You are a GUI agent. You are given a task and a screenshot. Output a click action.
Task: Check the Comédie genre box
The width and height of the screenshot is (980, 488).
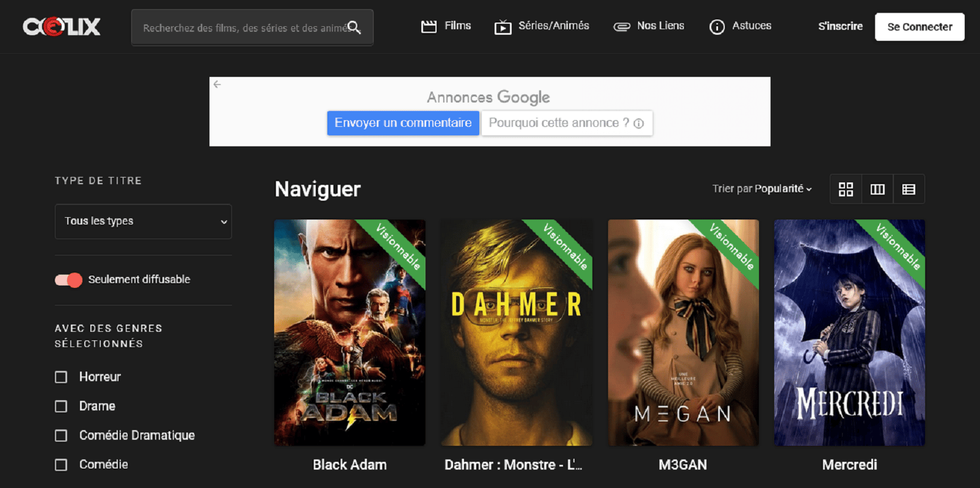click(61, 465)
